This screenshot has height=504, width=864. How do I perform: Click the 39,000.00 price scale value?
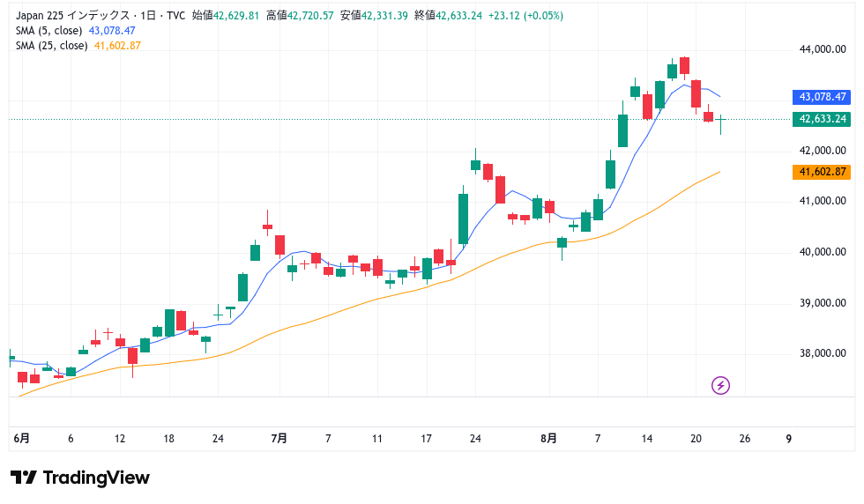822,303
